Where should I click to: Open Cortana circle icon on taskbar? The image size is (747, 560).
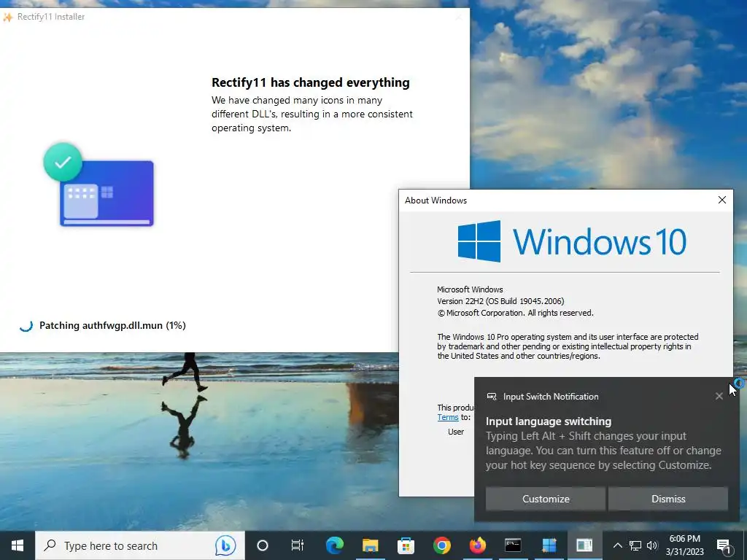tap(263, 545)
